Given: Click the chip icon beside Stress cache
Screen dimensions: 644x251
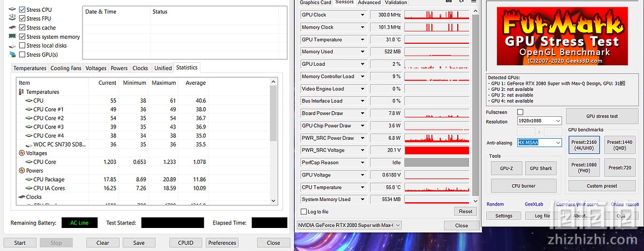Looking at the screenshot, I should (12, 28).
